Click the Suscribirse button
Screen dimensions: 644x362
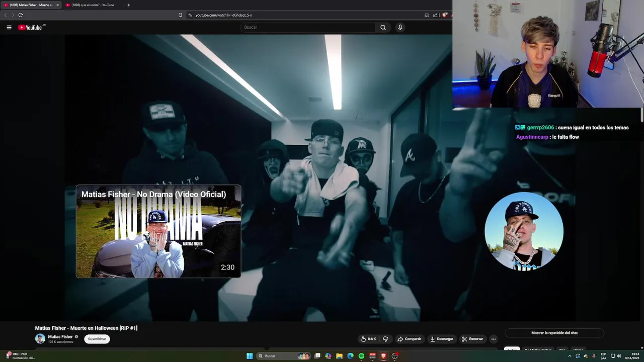click(x=97, y=339)
